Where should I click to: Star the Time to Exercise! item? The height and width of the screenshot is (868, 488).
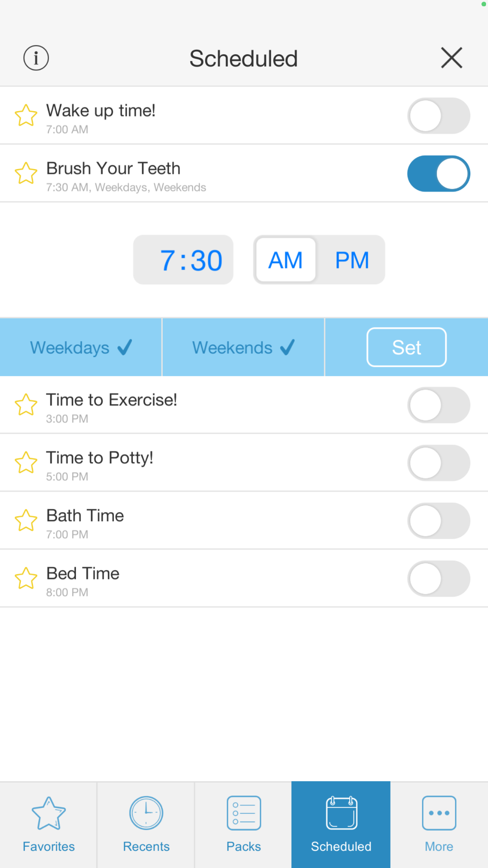click(26, 405)
